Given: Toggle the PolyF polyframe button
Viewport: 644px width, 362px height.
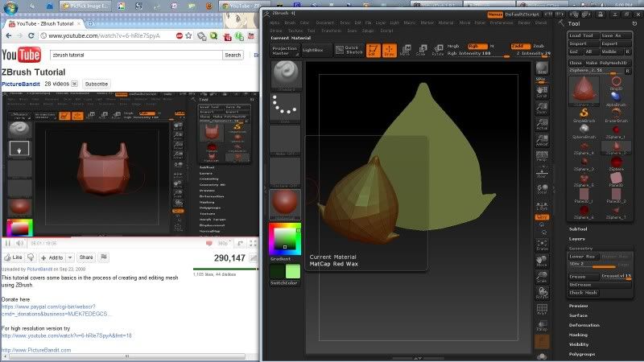Looking at the screenshot, I should tap(542, 310).
